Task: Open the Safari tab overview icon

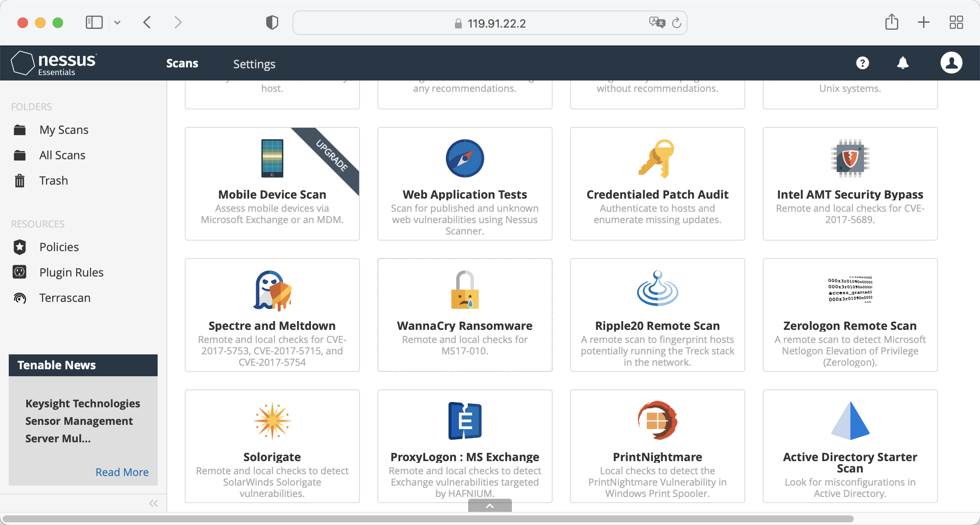Action: click(956, 22)
